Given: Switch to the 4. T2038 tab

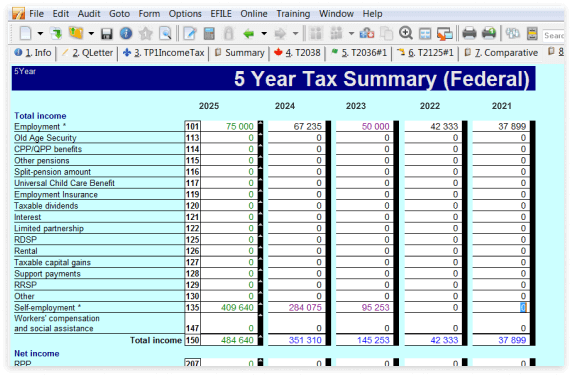Looking at the screenshot, I should pyautogui.click(x=297, y=53).
